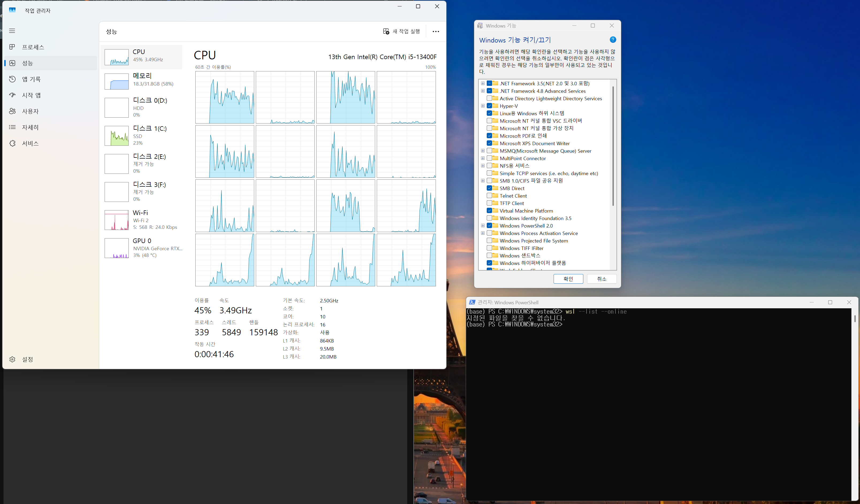Click the blue help question mark icon
Viewport: 860px width, 504px height.
[x=612, y=40]
